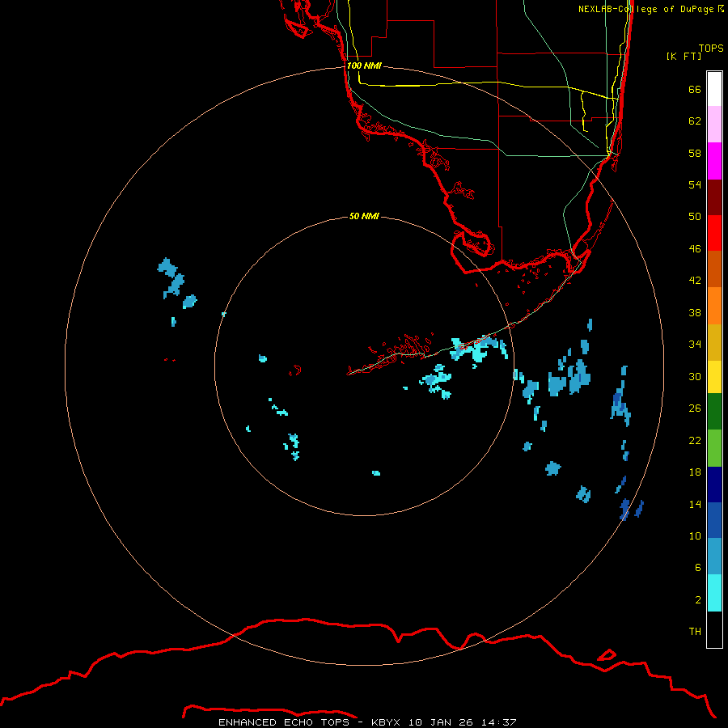Pick the navy blue legend swatch
The height and width of the screenshot is (728, 728).
click(714, 485)
